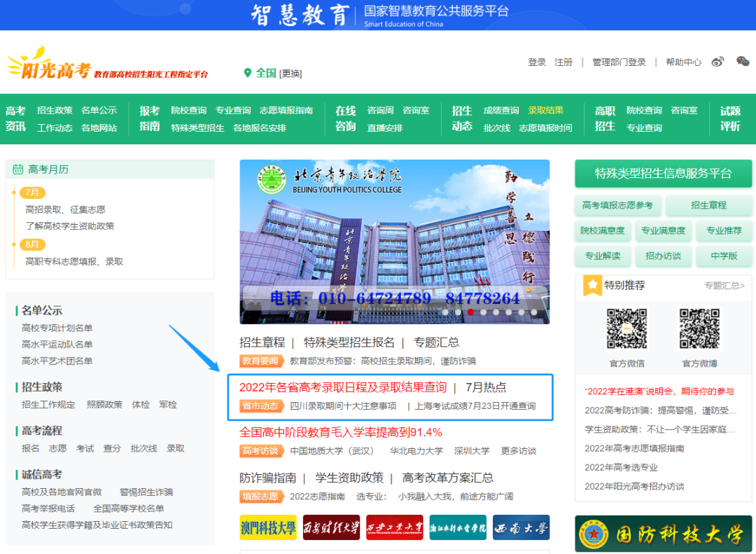
Task: Open 高校专项计划名单
Action: (57, 328)
